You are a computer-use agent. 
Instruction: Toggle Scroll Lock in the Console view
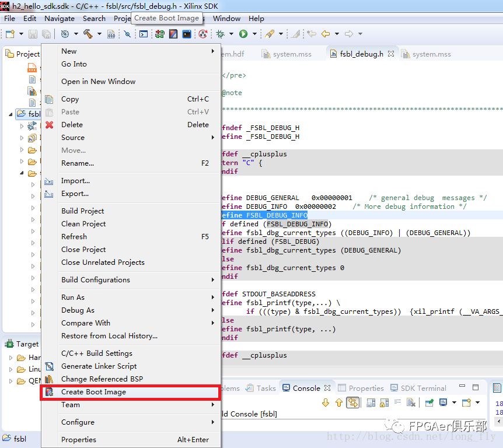point(383,402)
